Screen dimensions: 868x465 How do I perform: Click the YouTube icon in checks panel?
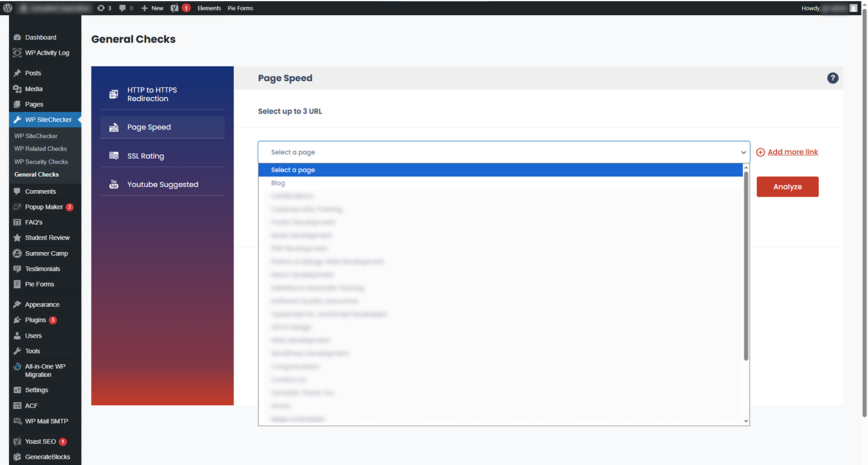(114, 184)
